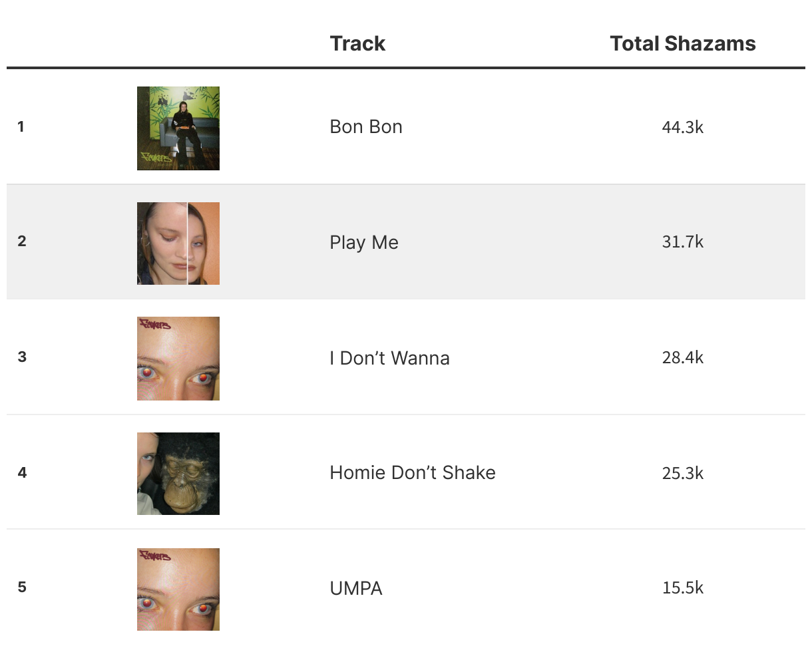Click the 15.5k Shazams value

pos(682,587)
